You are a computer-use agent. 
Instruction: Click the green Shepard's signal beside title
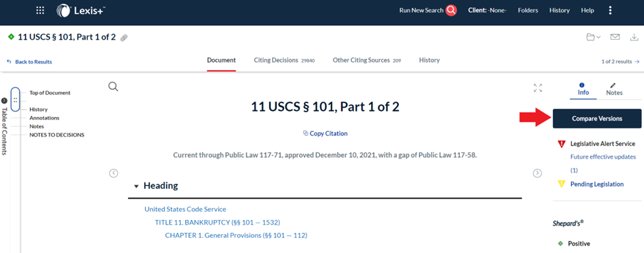pos(11,37)
